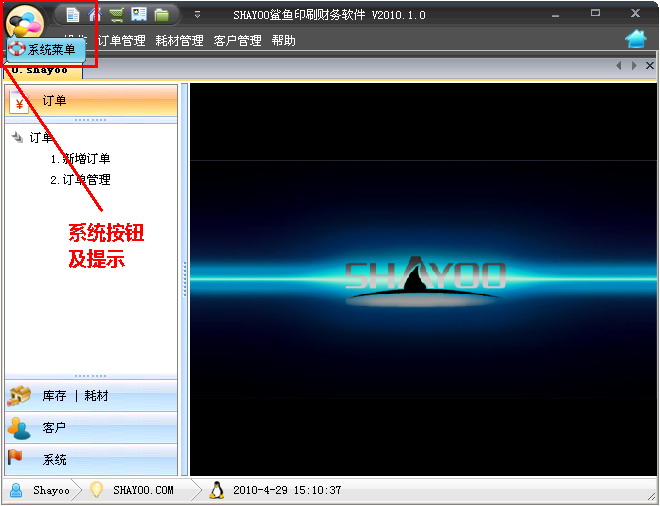Select 2.订单管理 in the tree
Viewport: 660px width, 506px height.
(80, 180)
